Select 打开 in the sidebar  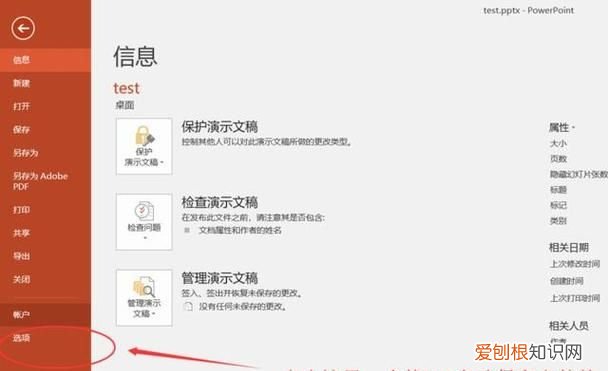click(45, 107)
